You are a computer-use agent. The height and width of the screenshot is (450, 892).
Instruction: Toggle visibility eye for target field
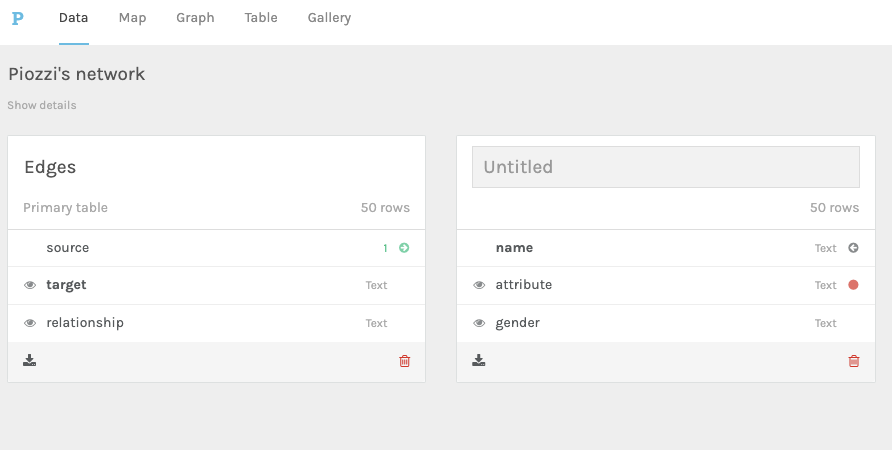[30, 285]
